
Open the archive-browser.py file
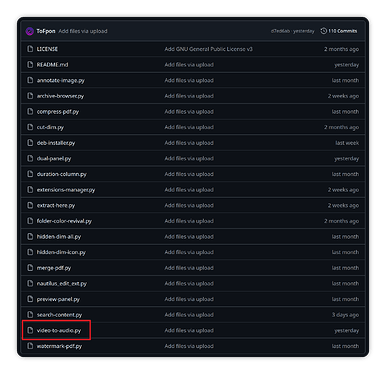pyautogui.click(x=60, y=96)
